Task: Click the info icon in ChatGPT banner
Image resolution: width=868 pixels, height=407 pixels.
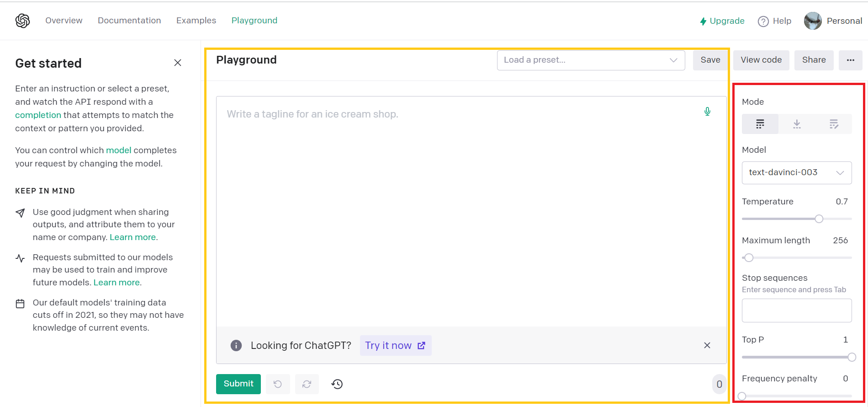Action: (236, 345)
